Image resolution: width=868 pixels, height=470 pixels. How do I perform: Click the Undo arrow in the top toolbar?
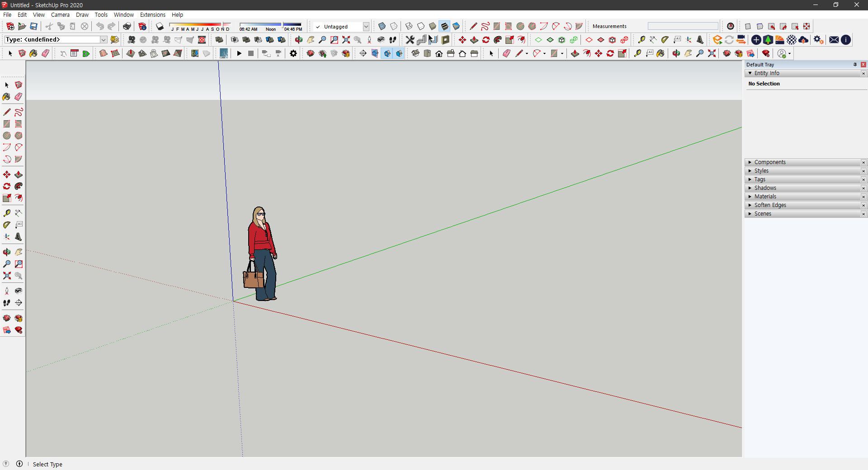coord(100,26)
